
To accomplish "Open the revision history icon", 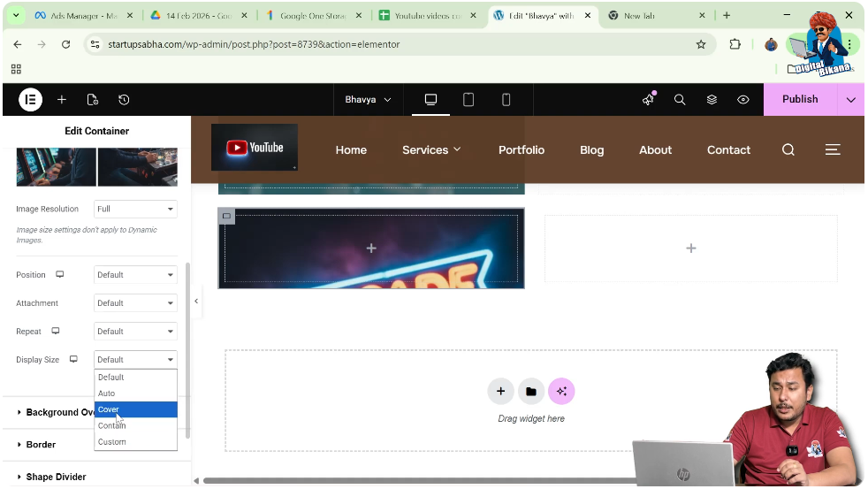I will pyautogui.click(x=124, y=100).
